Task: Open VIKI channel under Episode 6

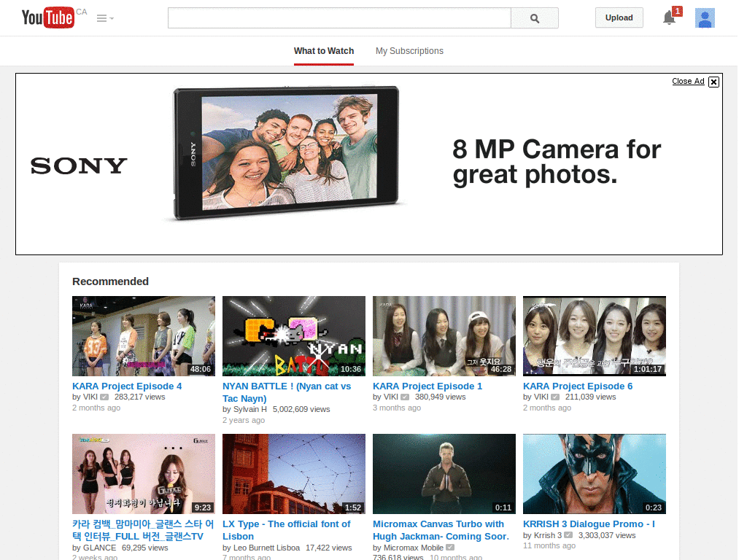Action: tap(541, 397)
